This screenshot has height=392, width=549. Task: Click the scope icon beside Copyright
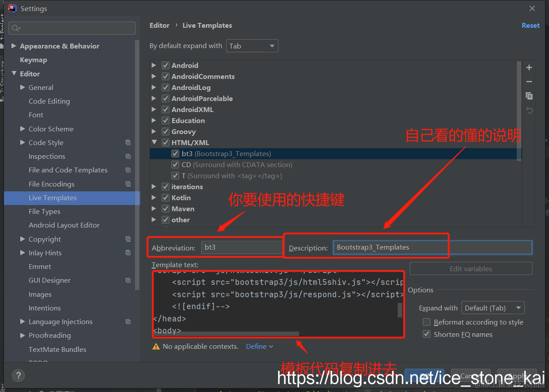[x=128, y=239]
